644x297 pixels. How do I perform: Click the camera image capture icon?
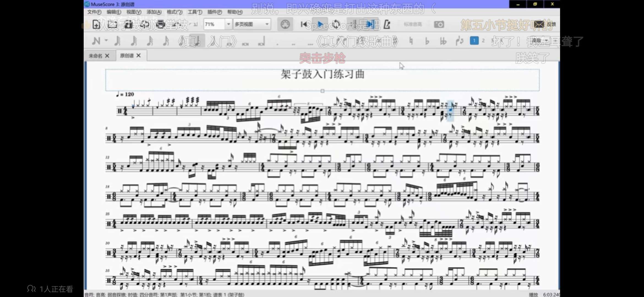tap(439, 24)
